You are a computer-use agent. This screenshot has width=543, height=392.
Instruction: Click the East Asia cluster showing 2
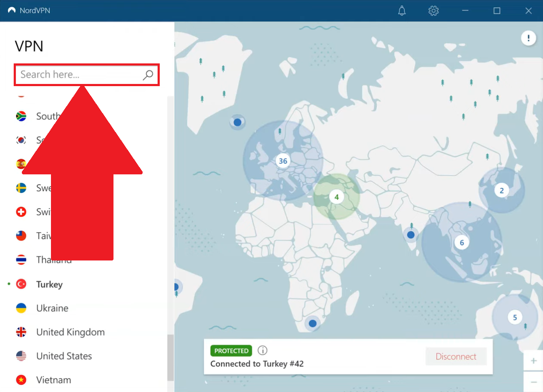coord(501,191)
